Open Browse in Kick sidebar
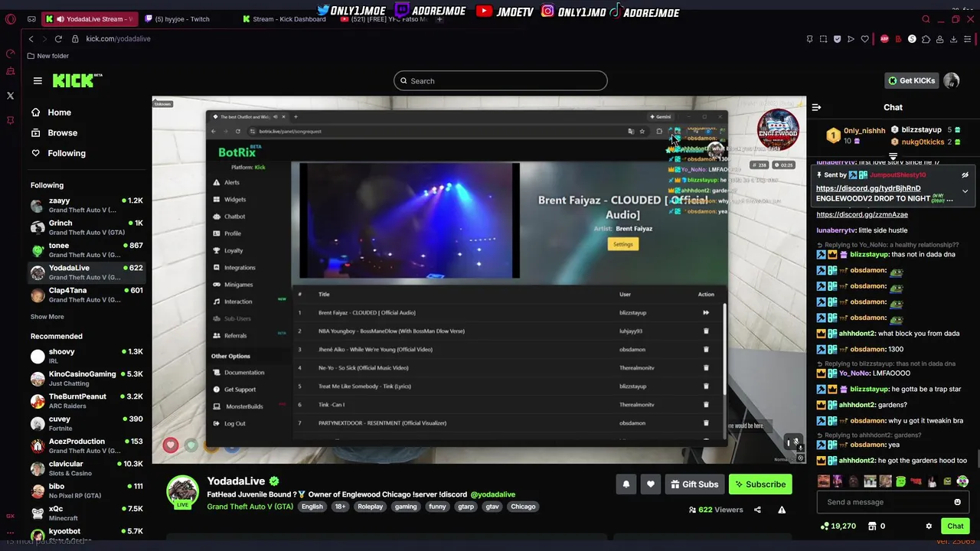Screen dimensions: 980x551 [54, 132]
